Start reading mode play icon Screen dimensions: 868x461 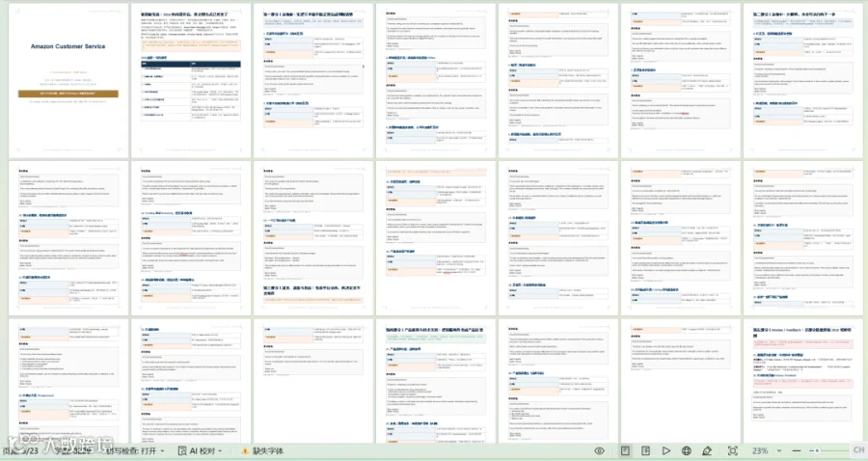(665, 451)
